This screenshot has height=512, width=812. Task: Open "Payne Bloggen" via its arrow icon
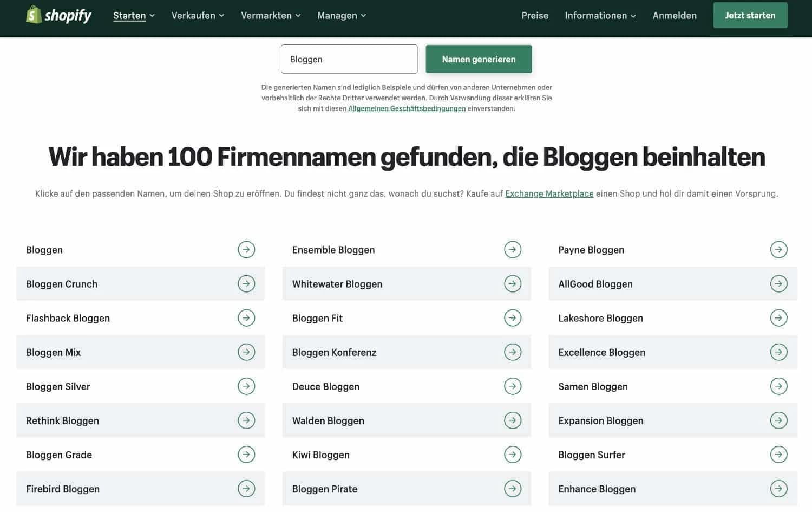coord(778,249)
